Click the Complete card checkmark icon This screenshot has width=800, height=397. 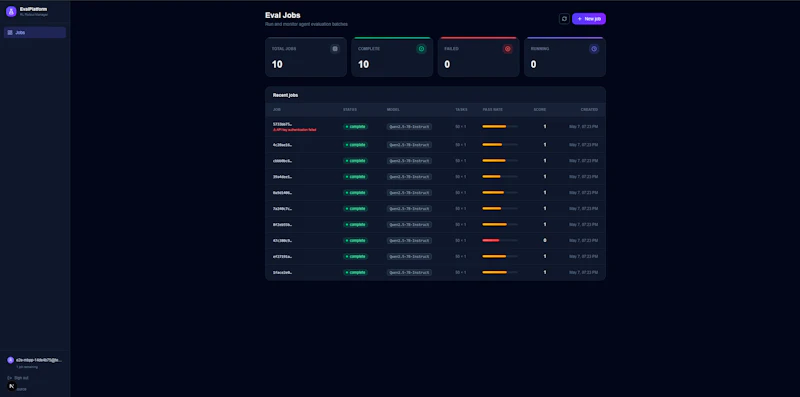click(421, 49)
